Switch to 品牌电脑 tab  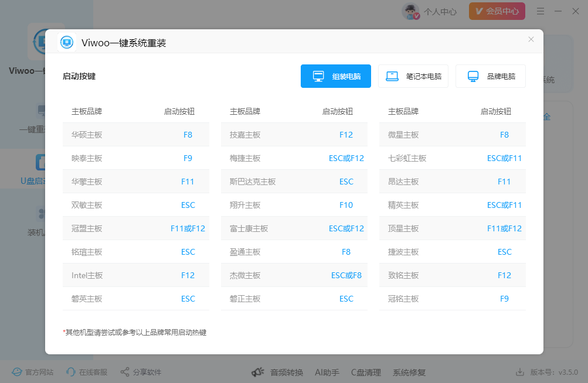pyautogui.click(x=491, y=76)
